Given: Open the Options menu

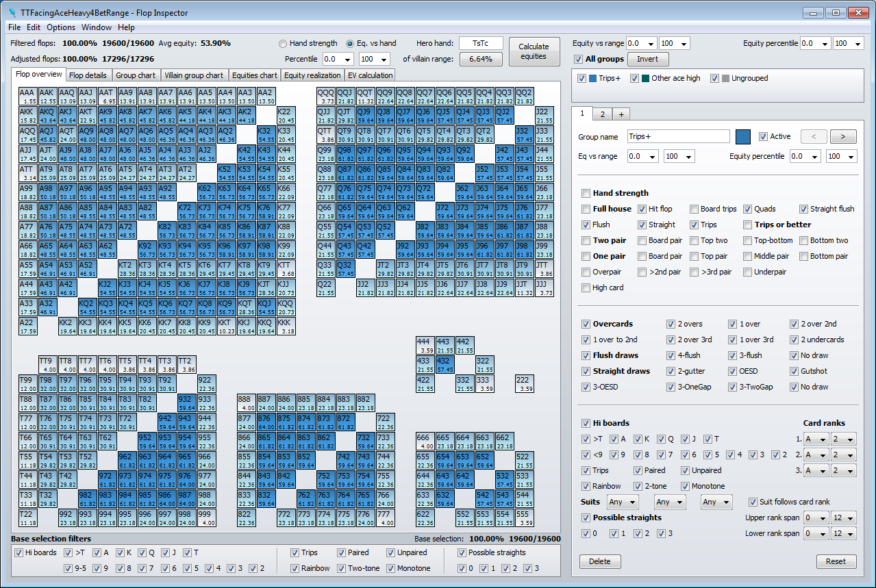Looking at the screenshot, I should (x=61, y=27).
